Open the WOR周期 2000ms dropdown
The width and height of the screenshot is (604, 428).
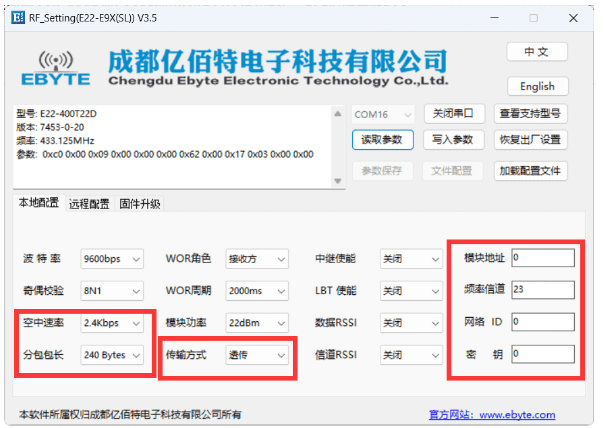257,291
